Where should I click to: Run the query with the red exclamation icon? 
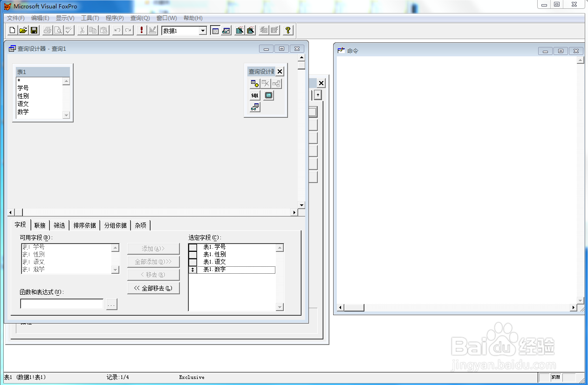(x=142, y=30)
